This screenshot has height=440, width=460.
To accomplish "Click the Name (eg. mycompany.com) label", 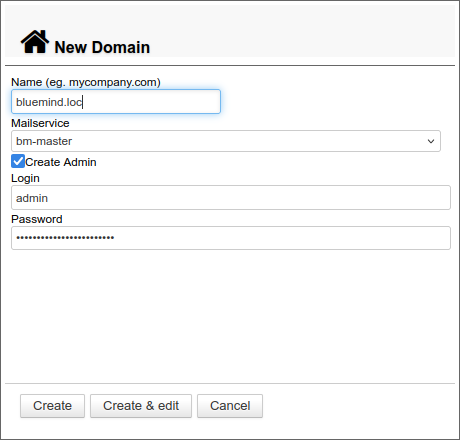I will pos(86,82).
